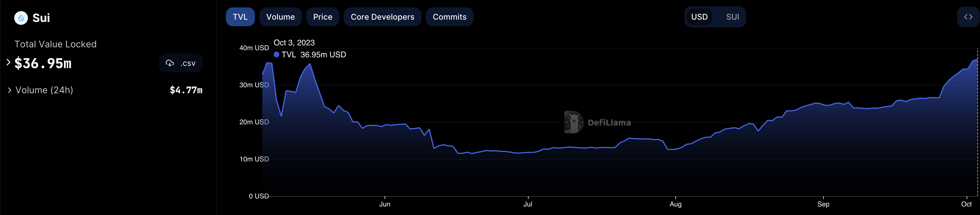980x215 pixels.
Task: Expand the Volume (24h) row
Action: 9,90
